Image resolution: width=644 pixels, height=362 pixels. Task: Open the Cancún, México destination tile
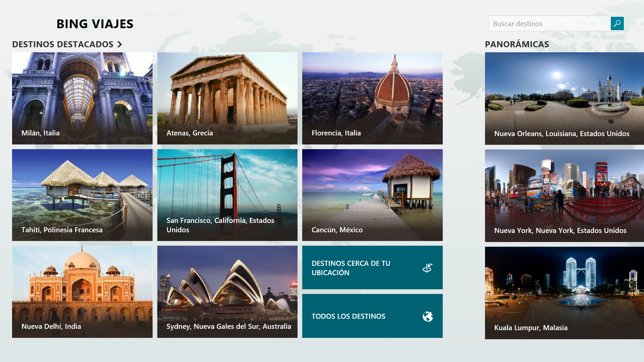(372, 195)
